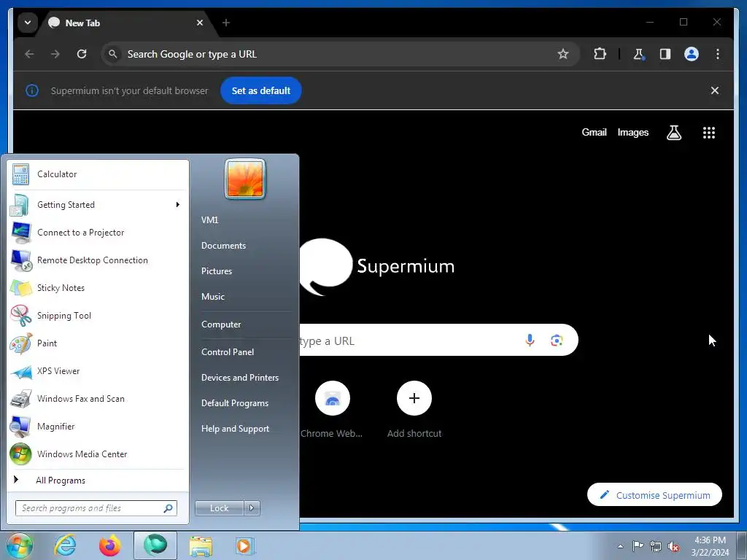Screen dimensions: 747x560
Task: Expand All Programs
Action: click(x=97, y=480)
